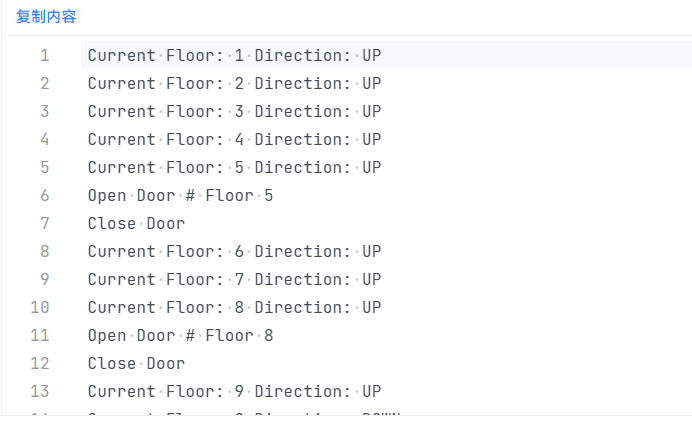692x436 pixels.
Task: Click the 'Open Door # Floor 8' line
Action: [180, 336]
